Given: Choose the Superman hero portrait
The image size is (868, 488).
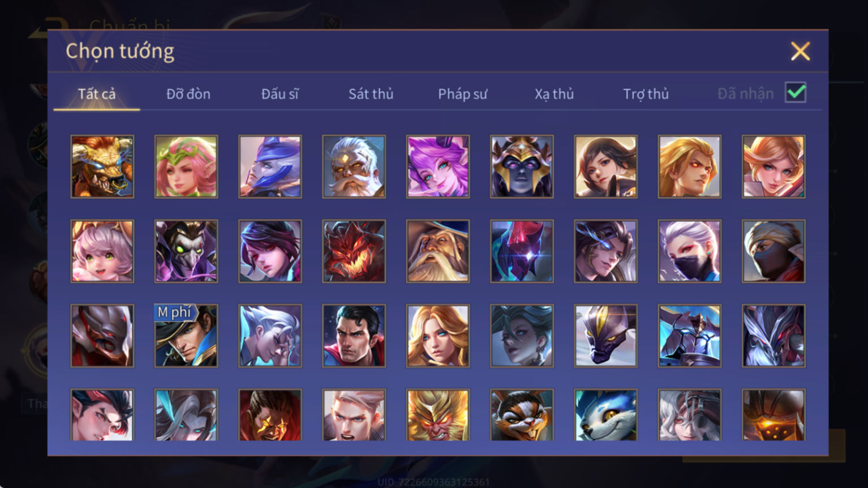Looking at the screenshot, I should click(354, 336).
